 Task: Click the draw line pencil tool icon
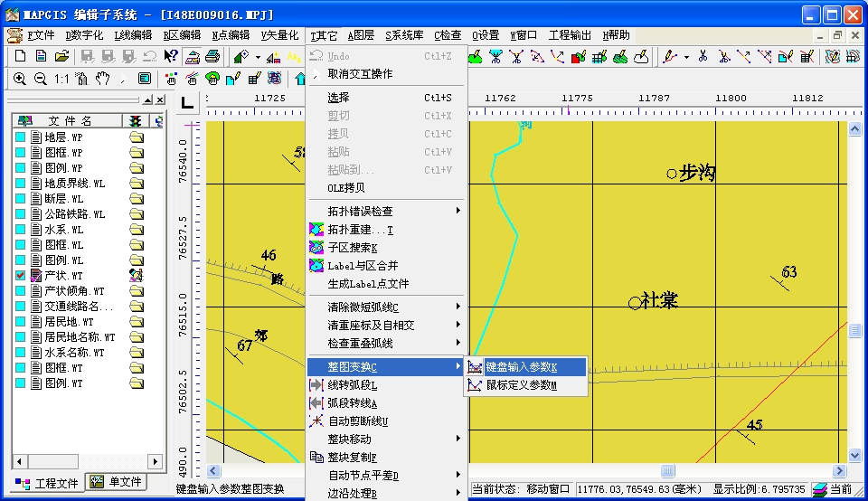click(670, 56)
